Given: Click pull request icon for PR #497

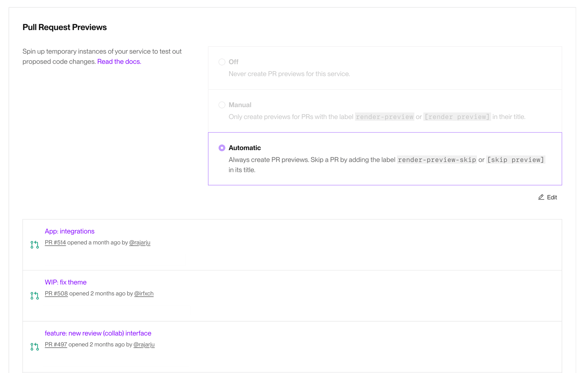Looking at the screenshot, I should pos(35,347).
